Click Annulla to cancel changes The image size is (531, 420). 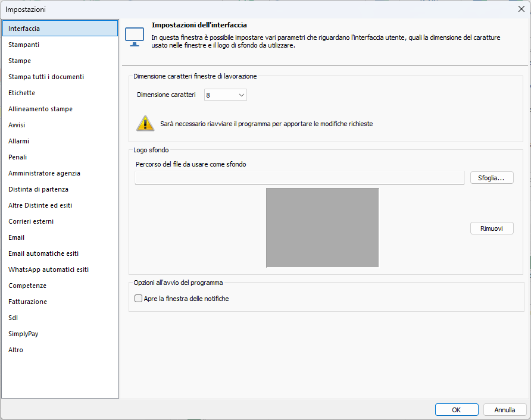(x=504, y=409)
